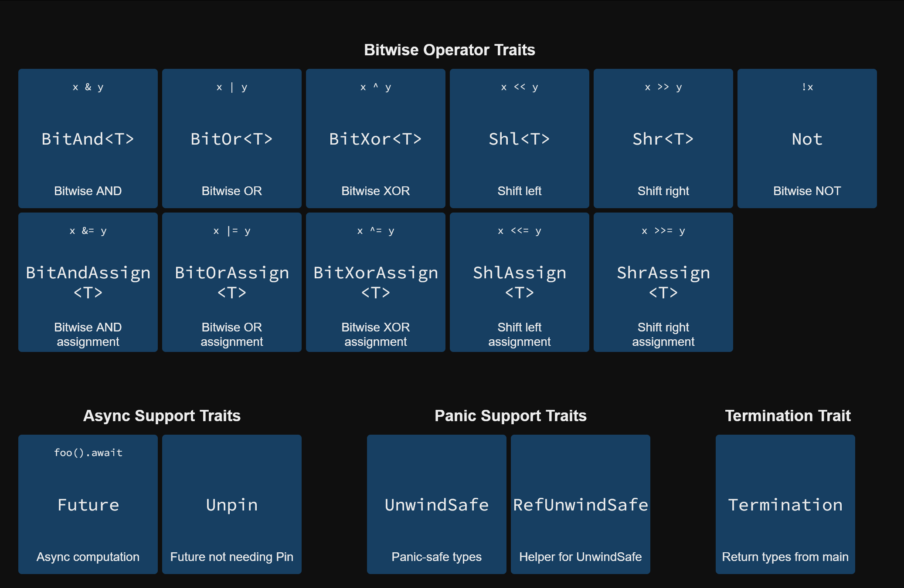Click the BitXor<T> trait card

click(376, 139)
